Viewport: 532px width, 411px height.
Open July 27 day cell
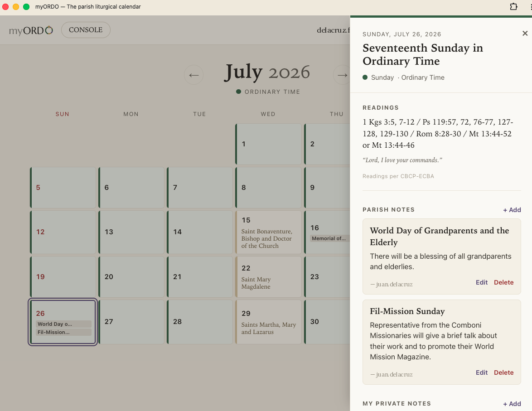[x=131, y=322]
